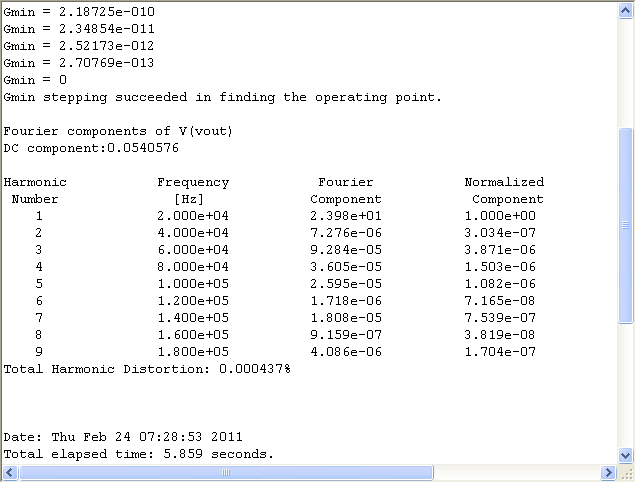Click the Total elapsed time line
This screenshot has width=636, height=483.
point(139,454)
